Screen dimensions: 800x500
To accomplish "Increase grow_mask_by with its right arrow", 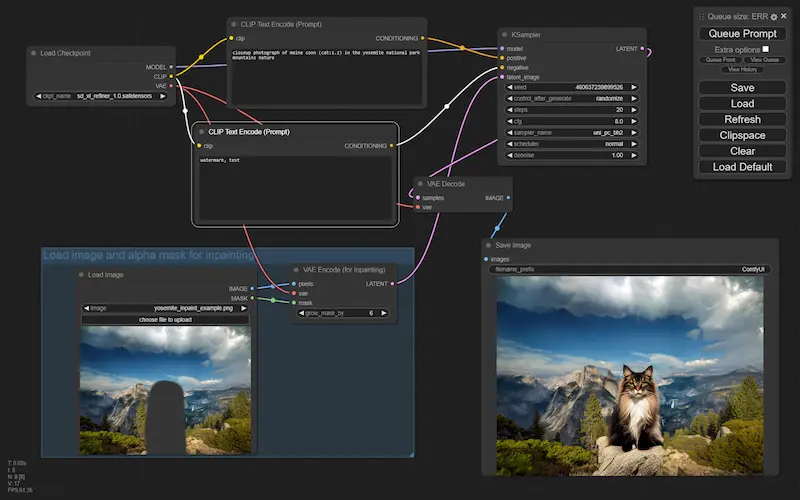I will [384, 313].
